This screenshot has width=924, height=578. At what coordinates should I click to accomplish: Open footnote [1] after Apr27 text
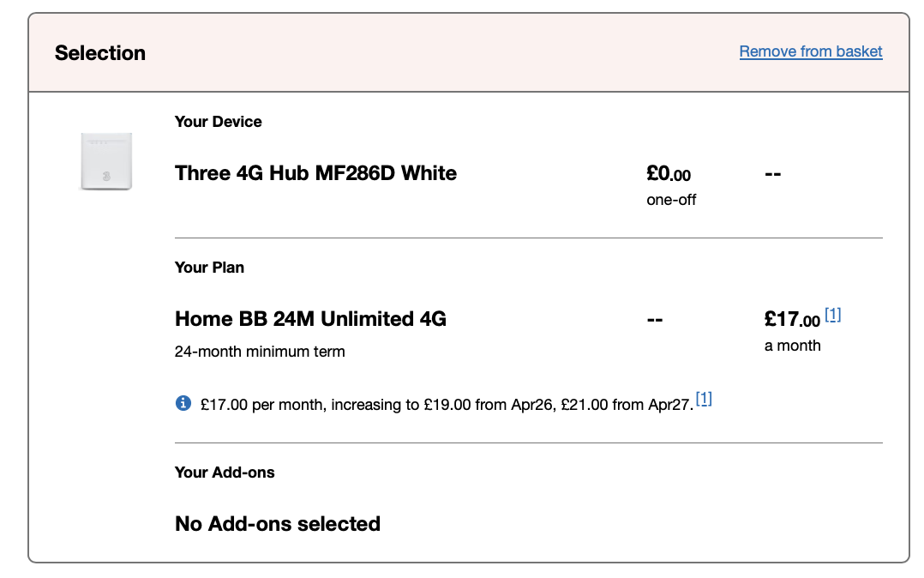(x=704, y=398)
